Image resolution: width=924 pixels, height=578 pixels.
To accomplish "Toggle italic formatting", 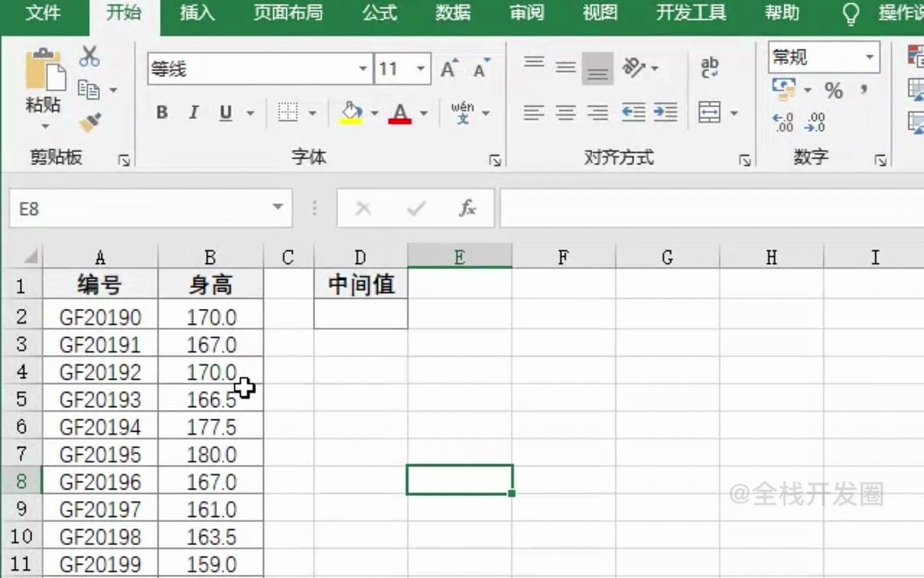I will pos(194,113).
